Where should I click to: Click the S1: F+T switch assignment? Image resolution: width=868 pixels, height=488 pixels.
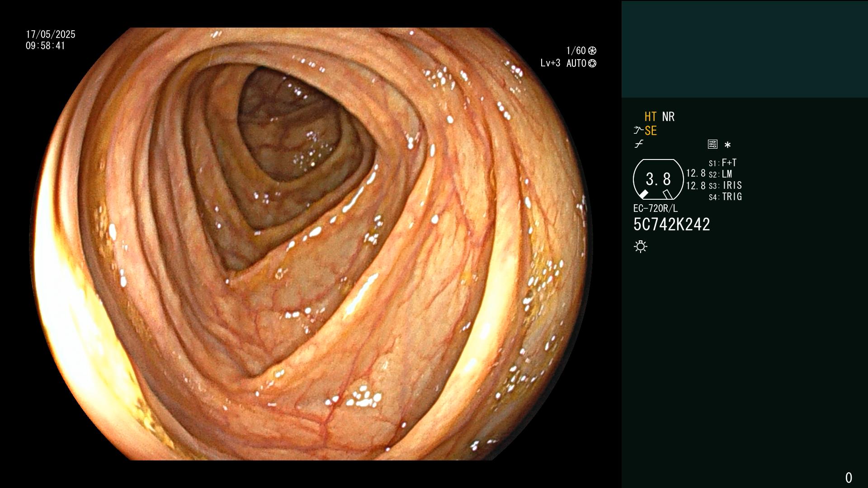723,163
